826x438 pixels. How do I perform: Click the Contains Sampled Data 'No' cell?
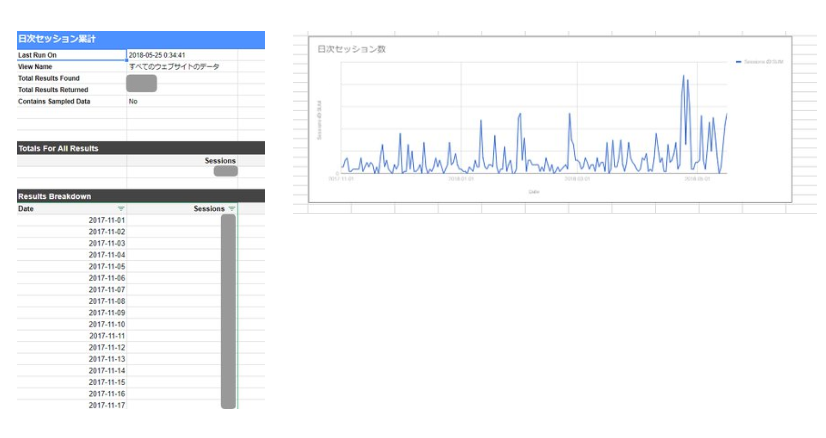(x=134, y=101)
